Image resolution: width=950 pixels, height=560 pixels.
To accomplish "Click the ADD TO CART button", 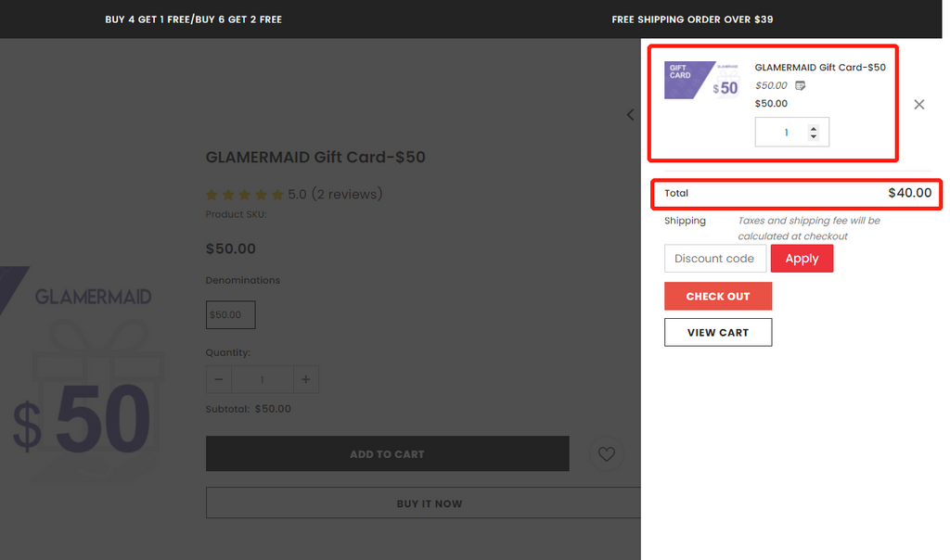I will coord(387,454).
